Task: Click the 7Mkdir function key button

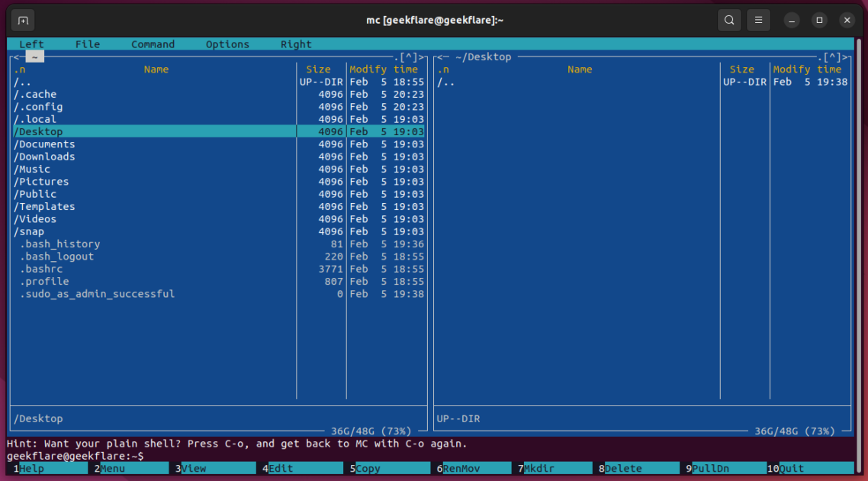Action: 554,468
